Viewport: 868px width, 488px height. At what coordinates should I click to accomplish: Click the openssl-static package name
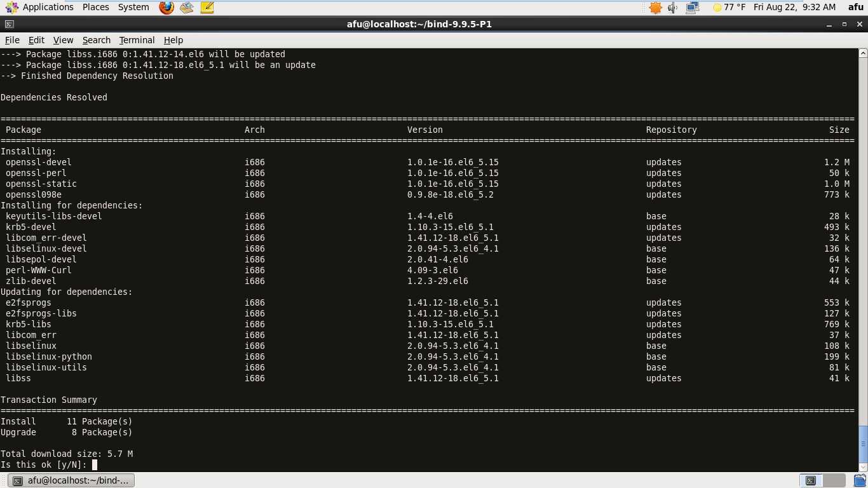41,184
